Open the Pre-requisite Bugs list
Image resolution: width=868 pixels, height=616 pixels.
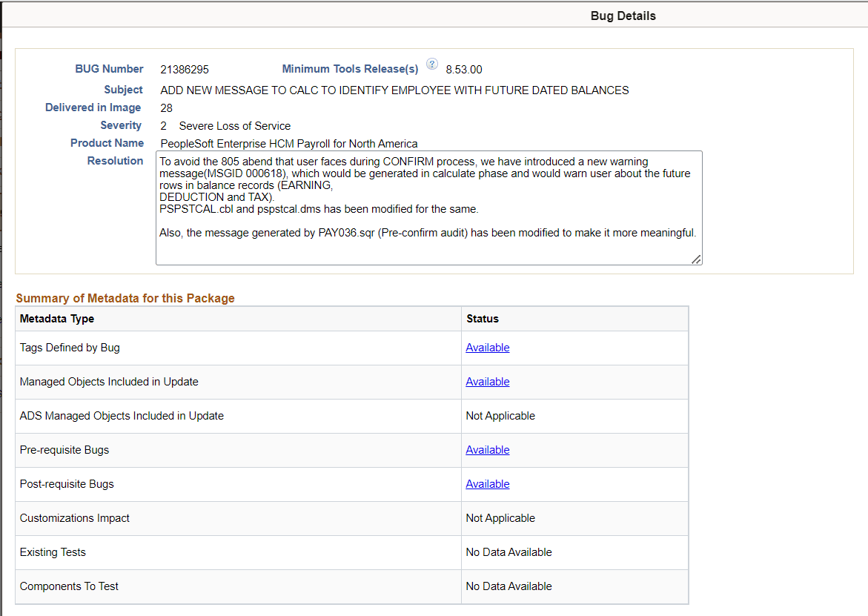coord(487,449)
